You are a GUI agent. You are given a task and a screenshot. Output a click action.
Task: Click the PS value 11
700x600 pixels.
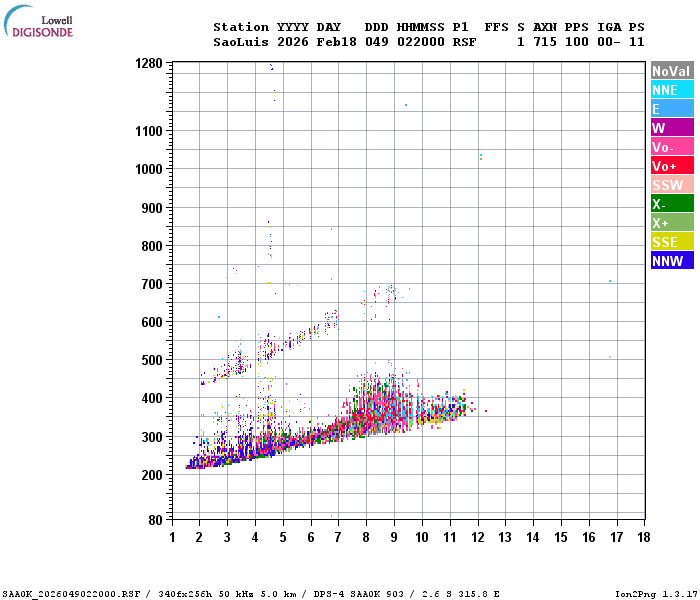[x=637, y=42]
